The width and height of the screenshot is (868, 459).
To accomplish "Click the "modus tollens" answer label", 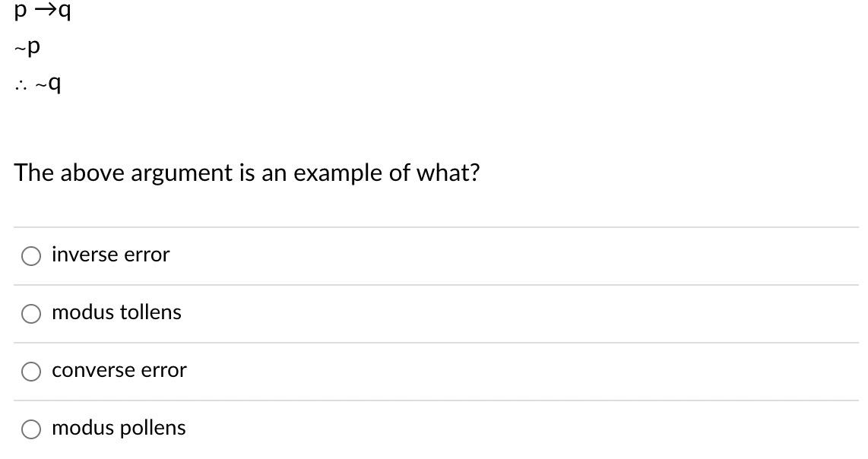I will coord(116,312).
